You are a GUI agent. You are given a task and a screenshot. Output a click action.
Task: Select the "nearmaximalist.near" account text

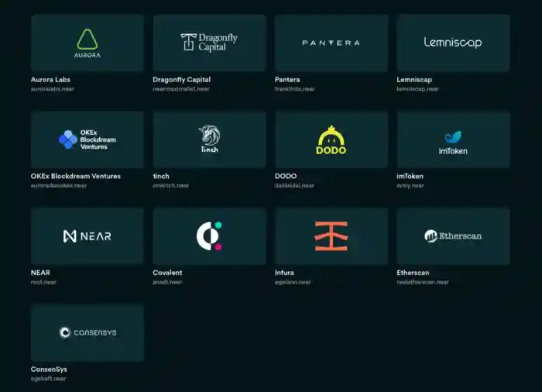pyautogui.click(x=180, y=89)
